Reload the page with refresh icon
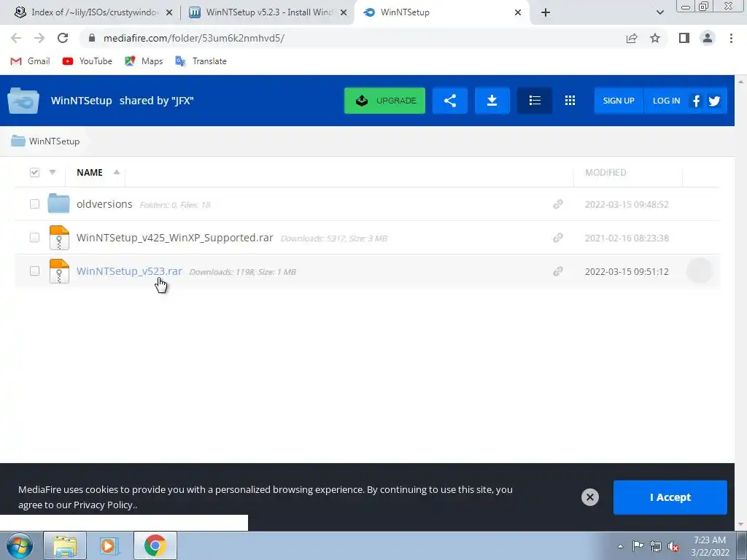This screenshot has height=560, width=747. (x=63, y=38)
